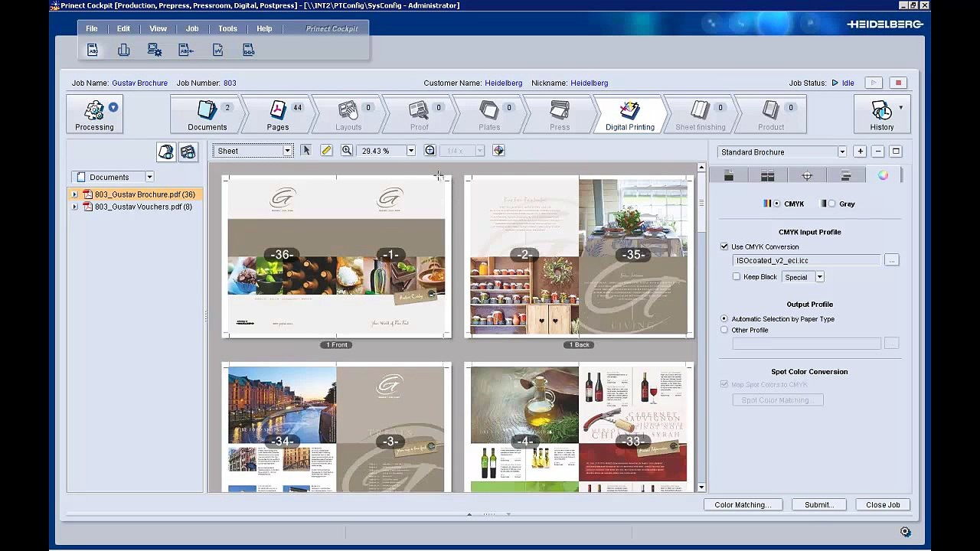Switch to the stacked bars settings tab
The image size is (980, 551).
tap(846, 176)
